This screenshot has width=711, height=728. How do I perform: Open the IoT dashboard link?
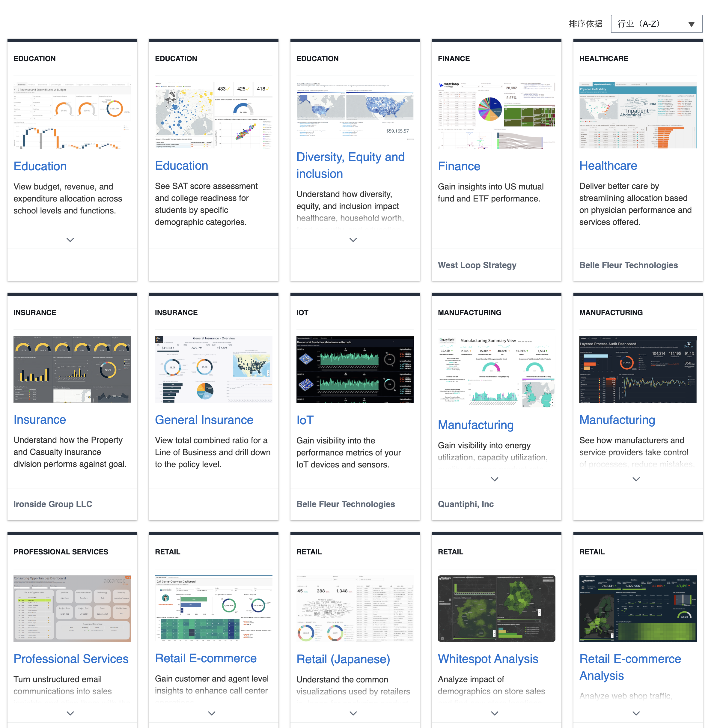coord(305,421)
